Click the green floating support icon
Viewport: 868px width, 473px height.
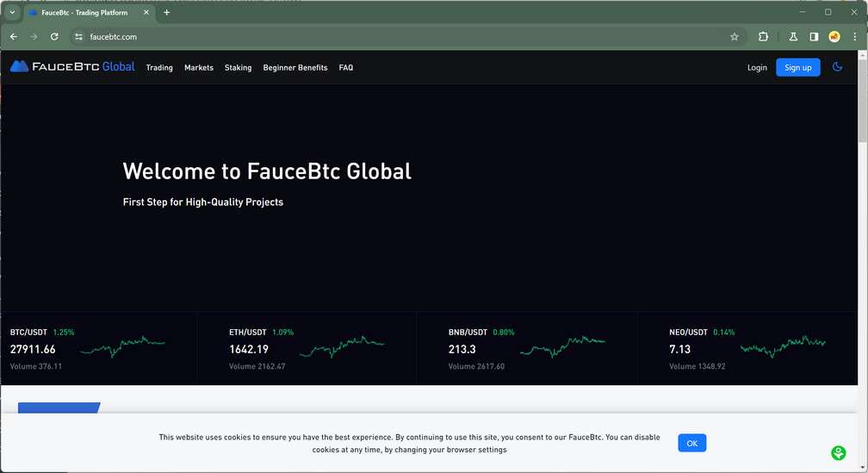[838, 453]
